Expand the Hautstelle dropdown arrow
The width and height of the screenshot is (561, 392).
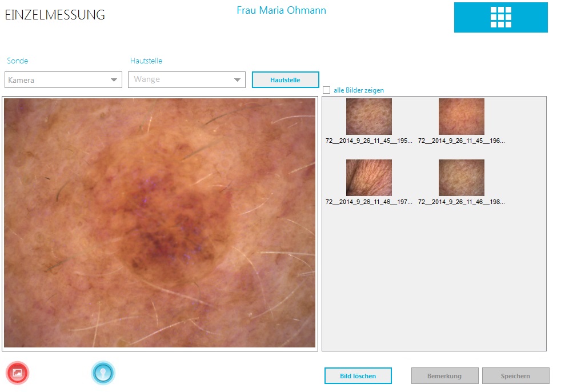click(238, 80)
